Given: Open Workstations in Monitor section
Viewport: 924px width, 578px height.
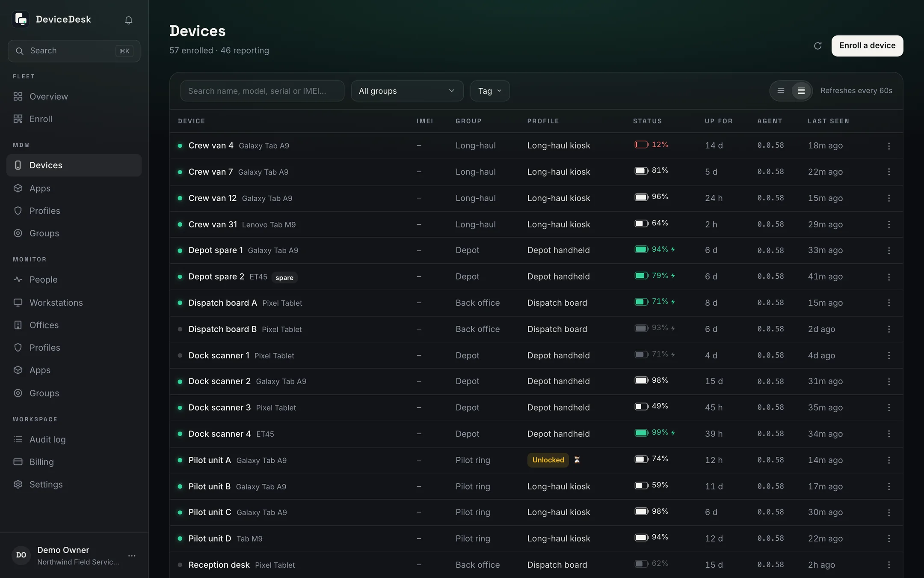Looking at the screenshot, I should point(74,303).
